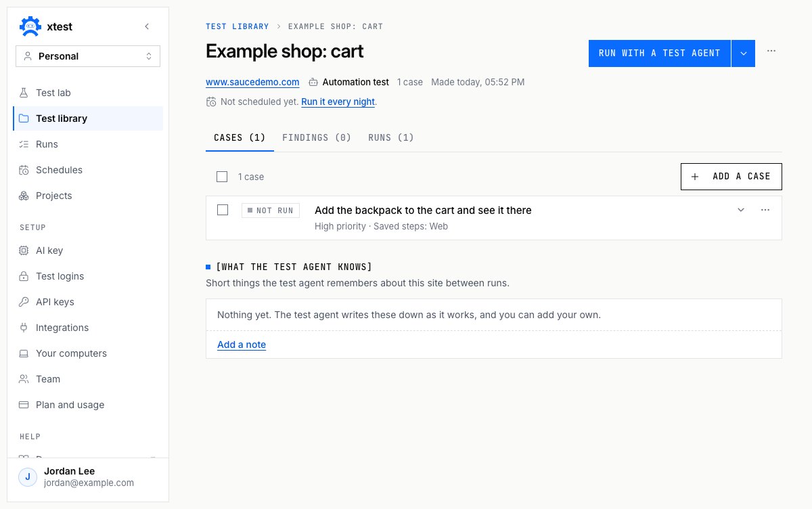The height and width of the screenshot is (509, 812).
Task: Click the jordan@example.com account text
Action: coord(89,483)
